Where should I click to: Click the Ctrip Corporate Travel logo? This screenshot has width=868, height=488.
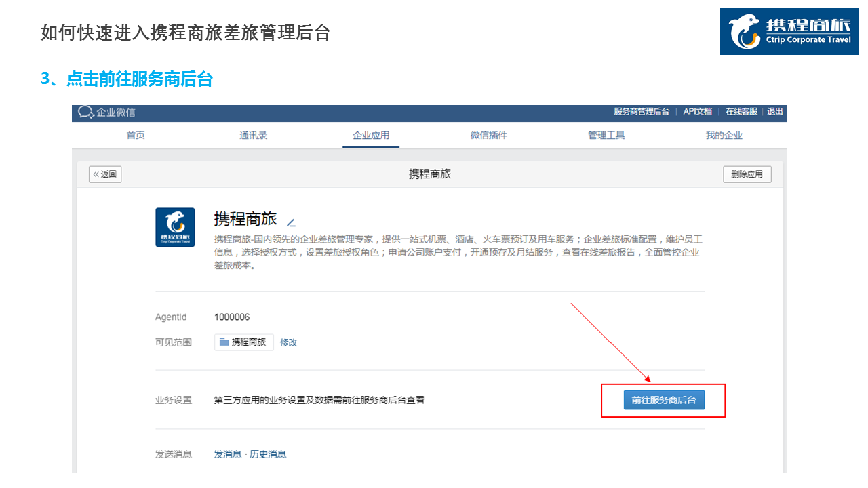(789, 32)
